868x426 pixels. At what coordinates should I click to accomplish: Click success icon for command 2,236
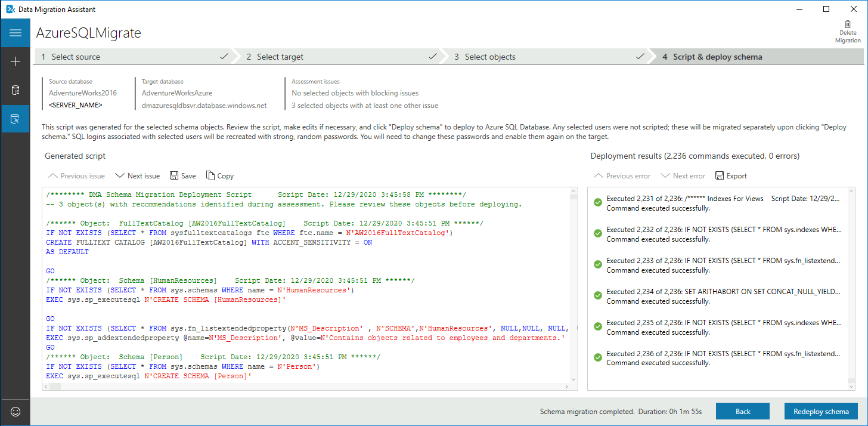[598, 358]
